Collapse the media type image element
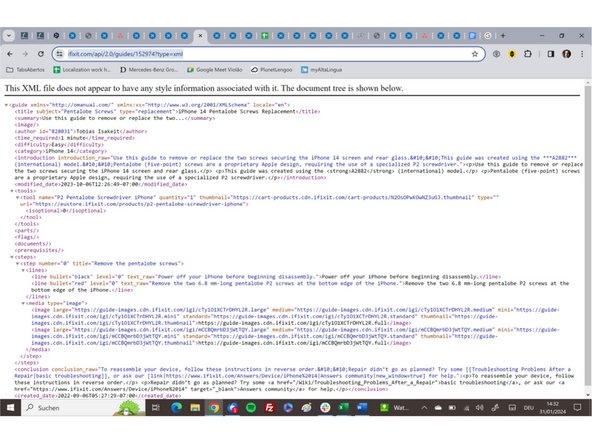Image resolution: width=592 pixels, height=444 pixels. click(x=23, y=303)
